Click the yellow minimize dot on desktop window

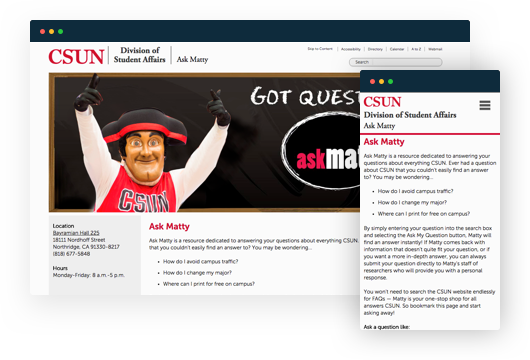[51, 31]
